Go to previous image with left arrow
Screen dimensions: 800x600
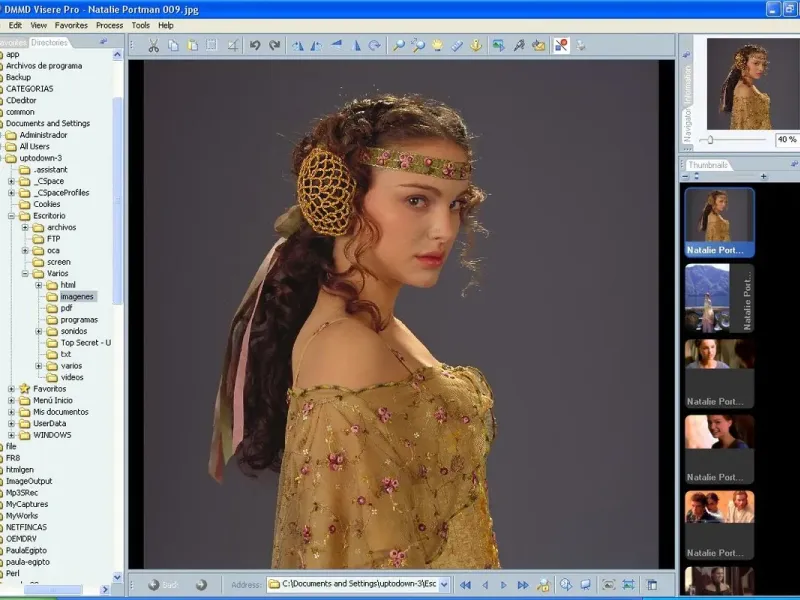click(485, 585)
